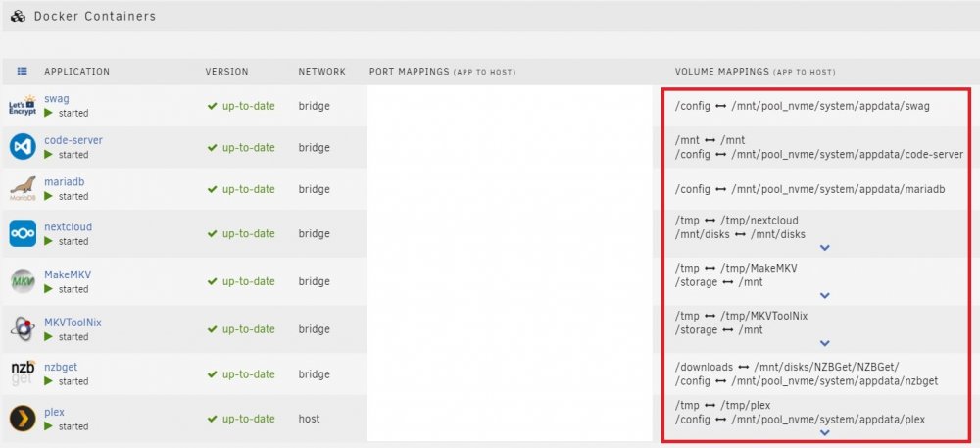The image size is (980, 448).
Task: Open the nzbget container link
Action: tap(61, 367)
